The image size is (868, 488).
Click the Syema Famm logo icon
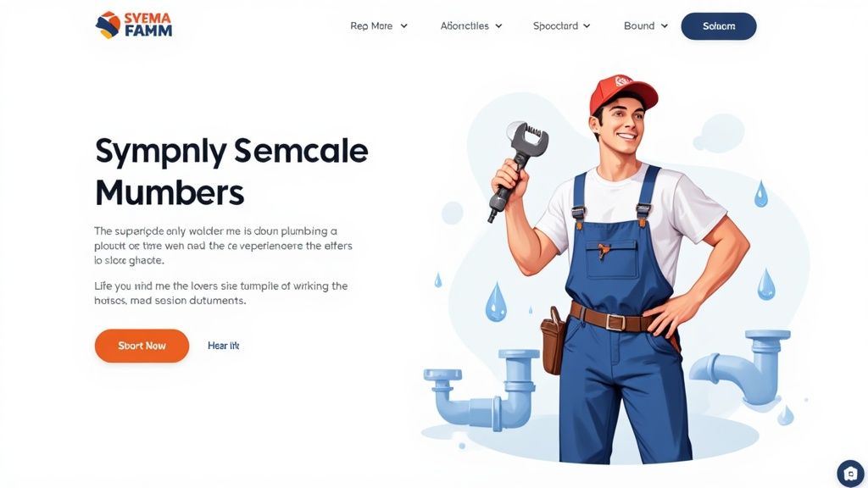108,25
